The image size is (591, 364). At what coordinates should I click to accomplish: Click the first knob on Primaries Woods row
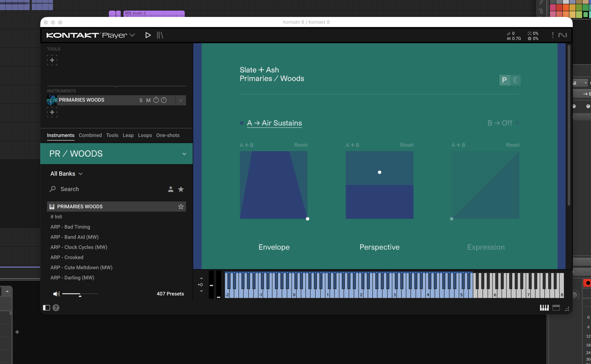coord(156,100)
